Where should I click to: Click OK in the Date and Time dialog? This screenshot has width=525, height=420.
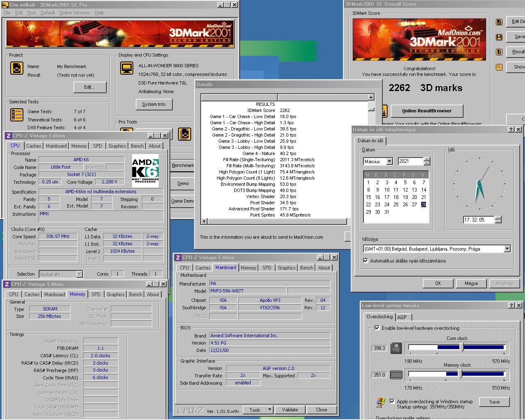coord(438,283)
